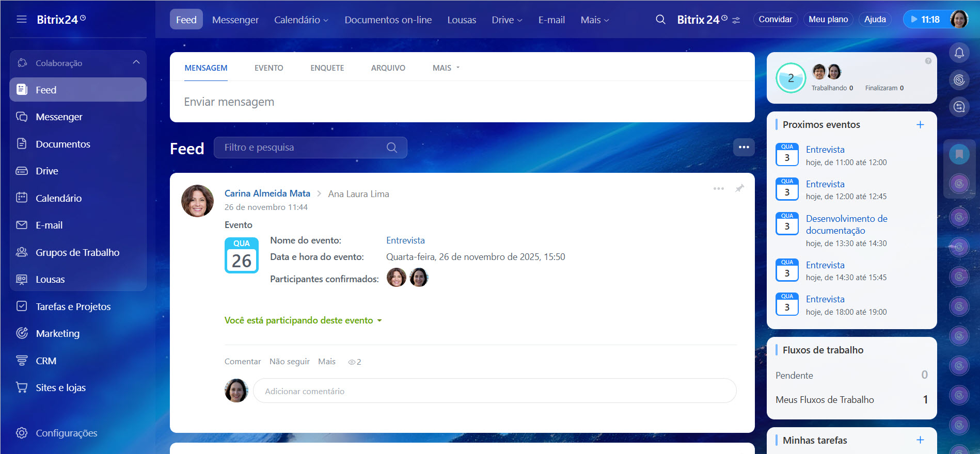Image resolution: width=980 pixels, height=454 pixels.
Task: Click the CRM funnel icon in sidebar
Action: (22, 361)
